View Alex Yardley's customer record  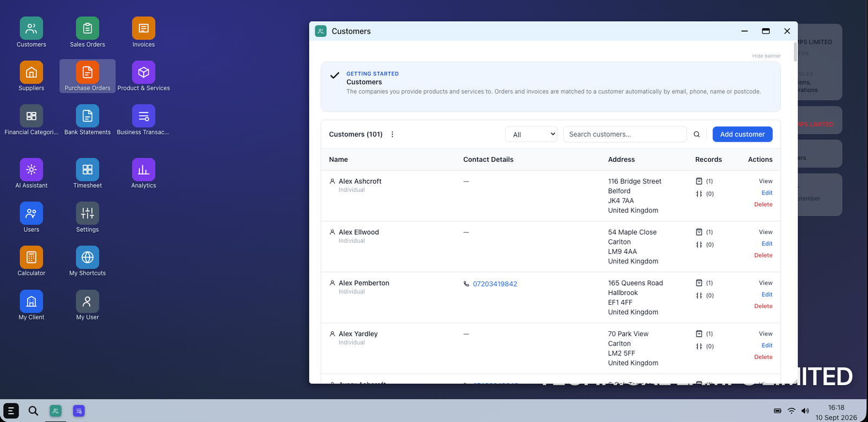(765, 333)
